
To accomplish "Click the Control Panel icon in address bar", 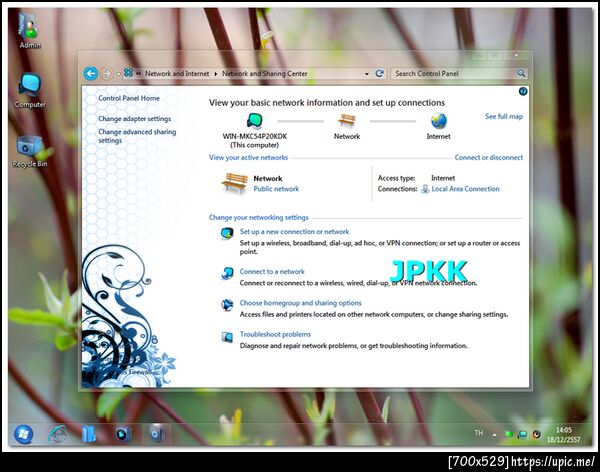I will point(129,73).
